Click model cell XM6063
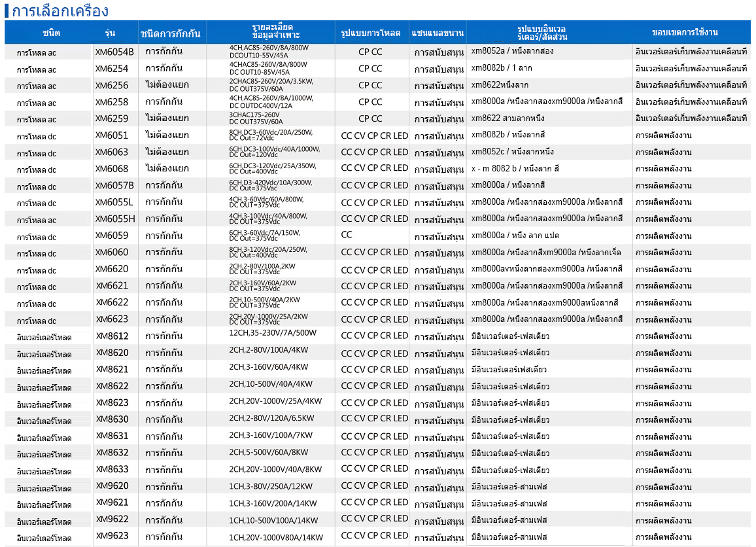The width and height of the screenshot is (756, 547). (112, 152)
